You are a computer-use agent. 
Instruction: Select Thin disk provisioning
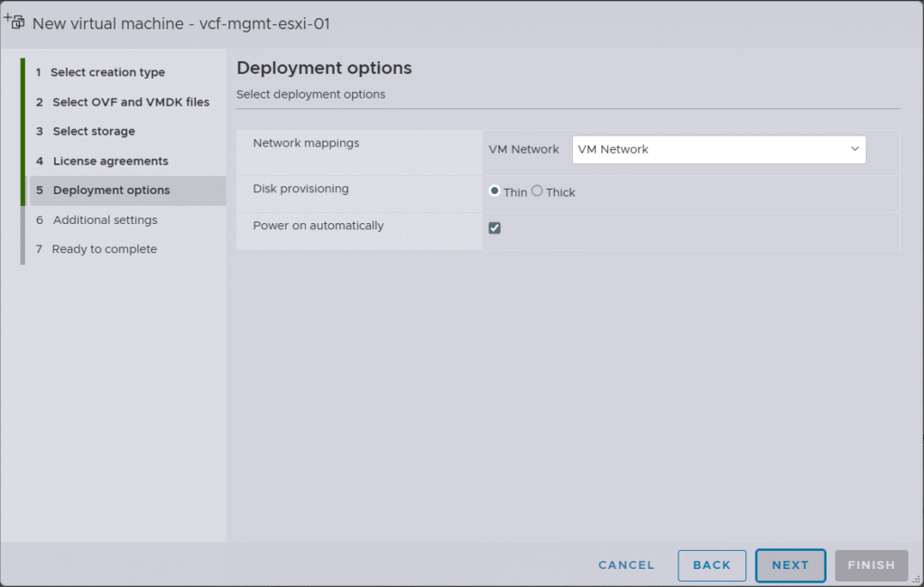pos(494,191)
